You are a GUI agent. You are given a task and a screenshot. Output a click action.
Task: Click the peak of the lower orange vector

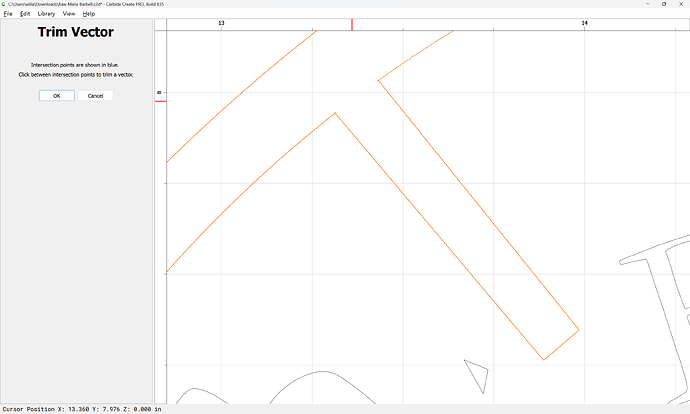pos(335,113)
